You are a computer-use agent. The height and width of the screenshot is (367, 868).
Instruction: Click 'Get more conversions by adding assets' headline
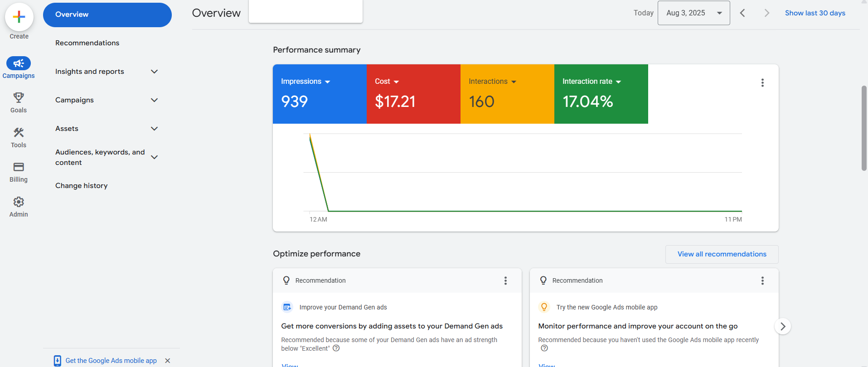point(392,326)
